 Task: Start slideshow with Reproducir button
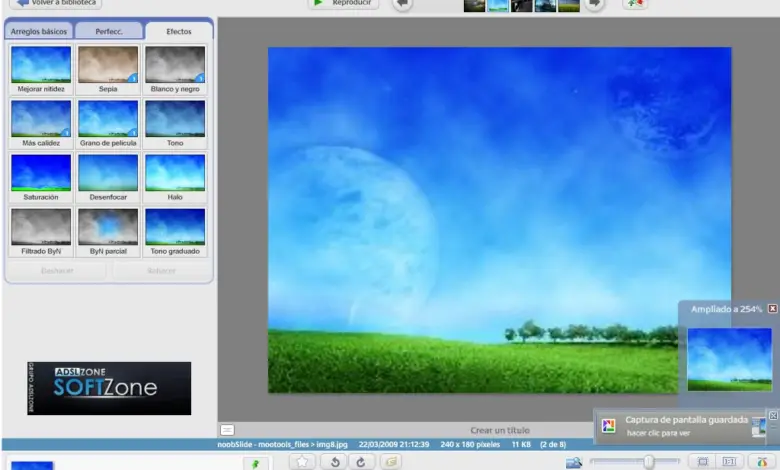tap(343, 3)
